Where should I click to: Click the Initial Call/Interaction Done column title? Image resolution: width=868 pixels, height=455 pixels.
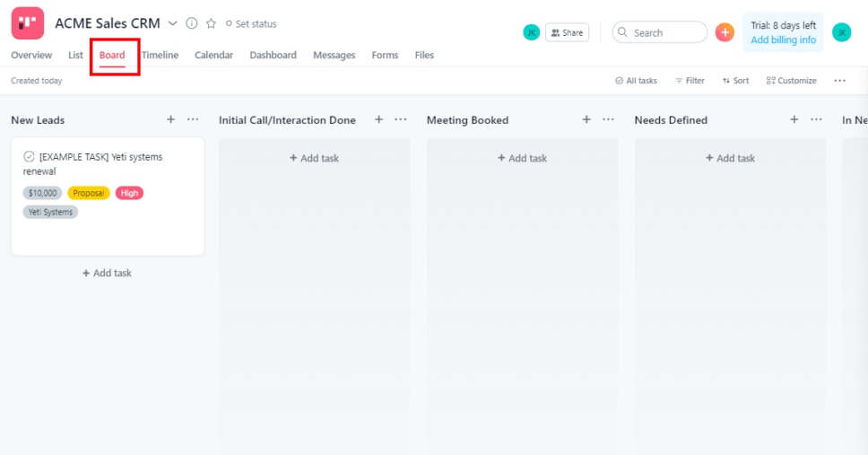pos(287,120)
